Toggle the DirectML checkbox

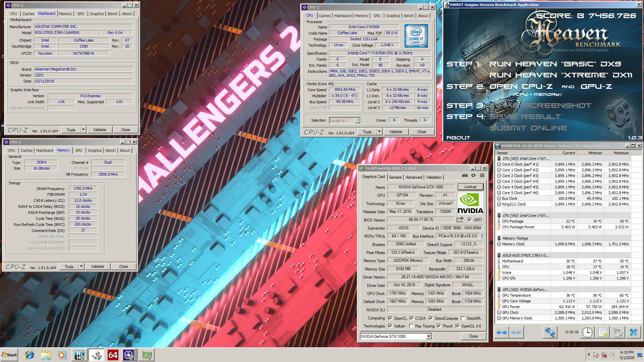(463, 318)
